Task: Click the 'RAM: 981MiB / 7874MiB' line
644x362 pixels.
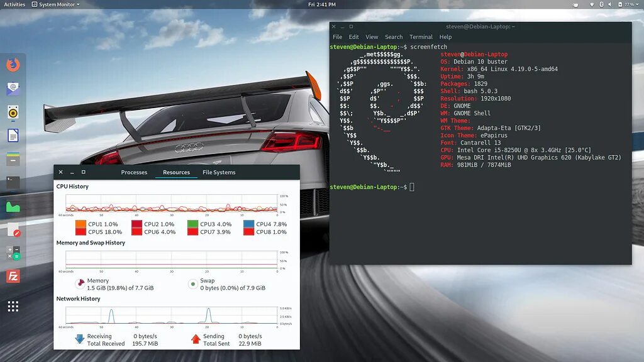Action: [475, 165]
